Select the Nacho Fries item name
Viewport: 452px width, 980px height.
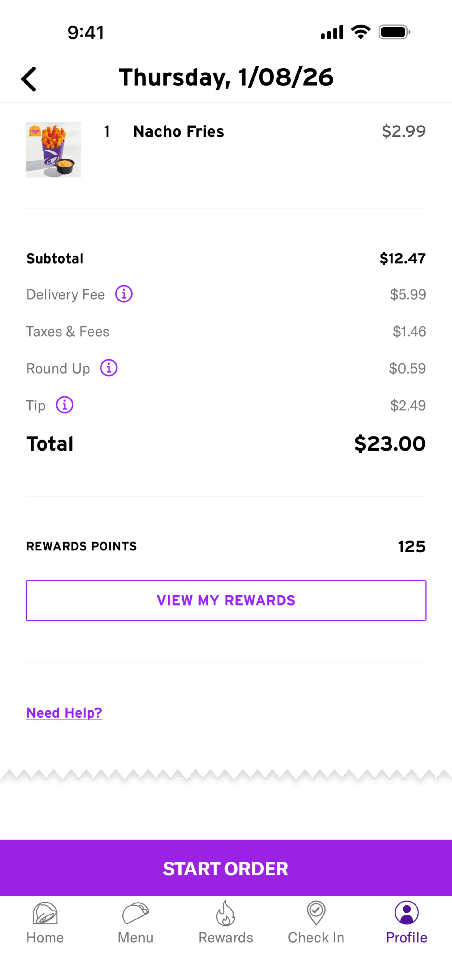[178, 132]
